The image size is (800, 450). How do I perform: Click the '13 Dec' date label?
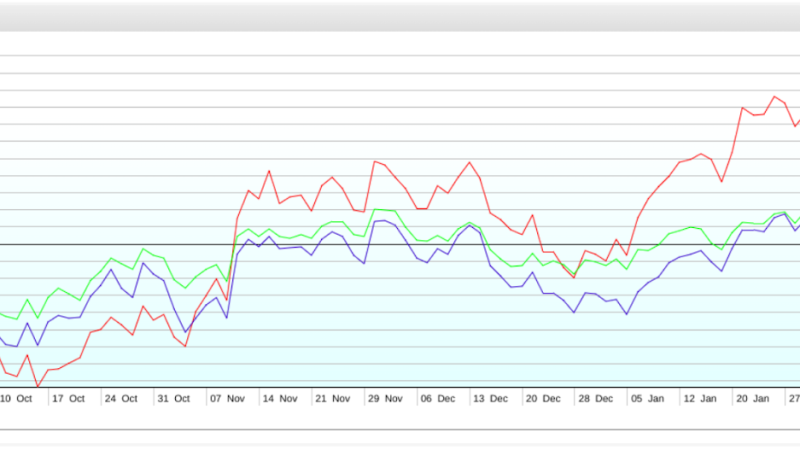coord(490,398)
